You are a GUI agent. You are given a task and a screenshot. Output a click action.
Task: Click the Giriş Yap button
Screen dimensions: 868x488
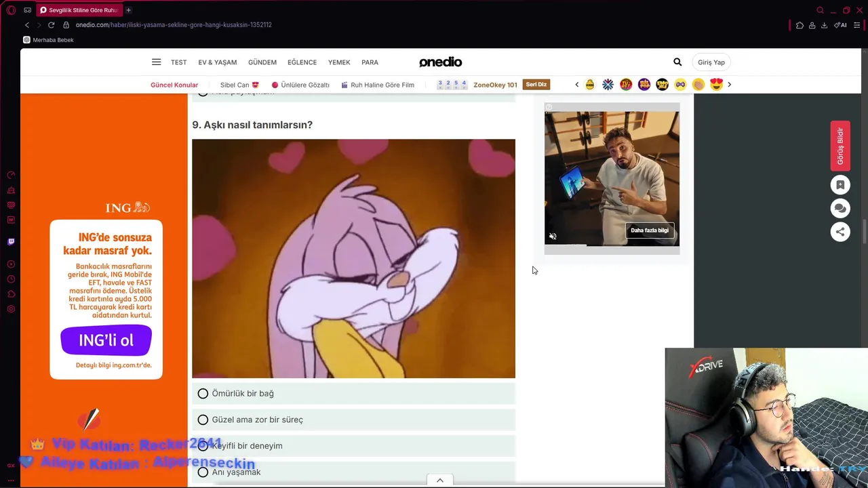[x=711, y=62]
